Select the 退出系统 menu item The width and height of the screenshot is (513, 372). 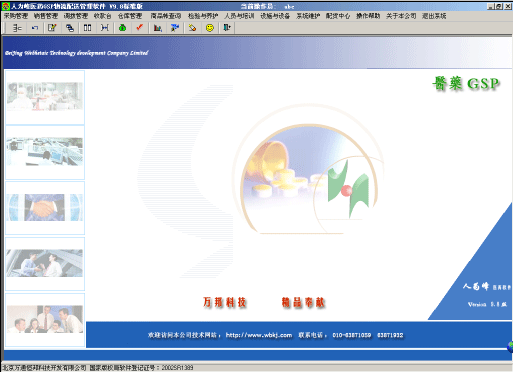pyautogui.click(x=434, y=16)
